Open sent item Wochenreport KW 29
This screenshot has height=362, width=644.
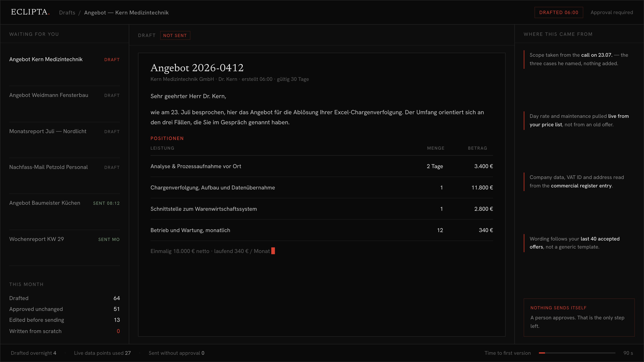(64, 248)
